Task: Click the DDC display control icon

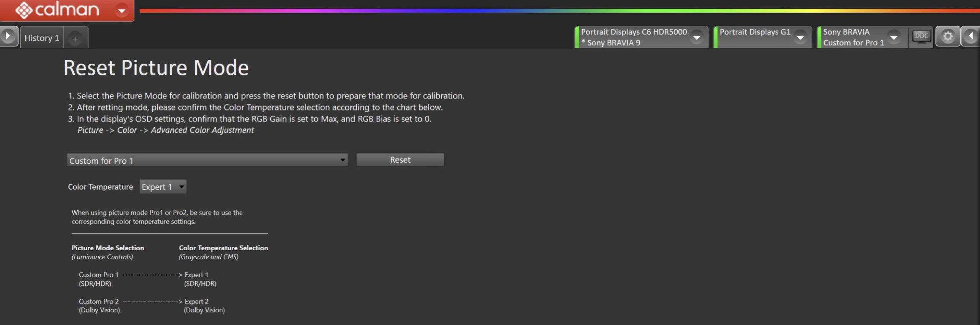Action: [x=921, y=37]
